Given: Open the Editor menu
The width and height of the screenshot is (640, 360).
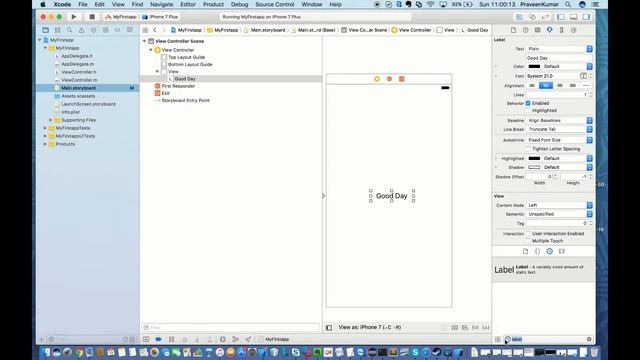Looking at the screenshot, I should 188,4.
